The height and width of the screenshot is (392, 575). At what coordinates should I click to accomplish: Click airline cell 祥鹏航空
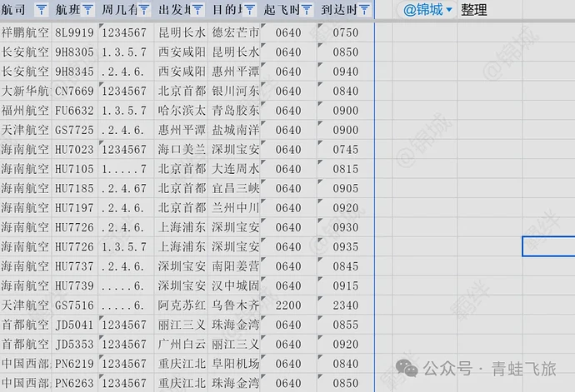tap(26, 32)
